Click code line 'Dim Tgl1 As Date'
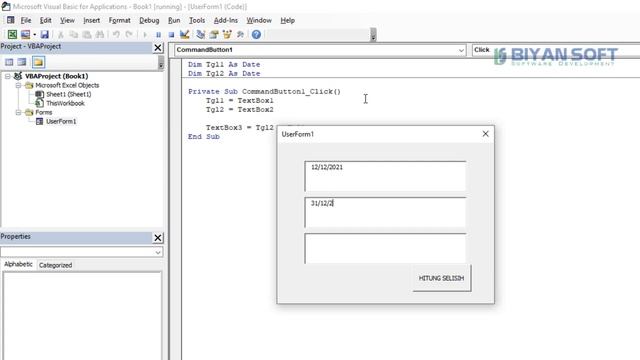640x360 pixels. [224, 64]
